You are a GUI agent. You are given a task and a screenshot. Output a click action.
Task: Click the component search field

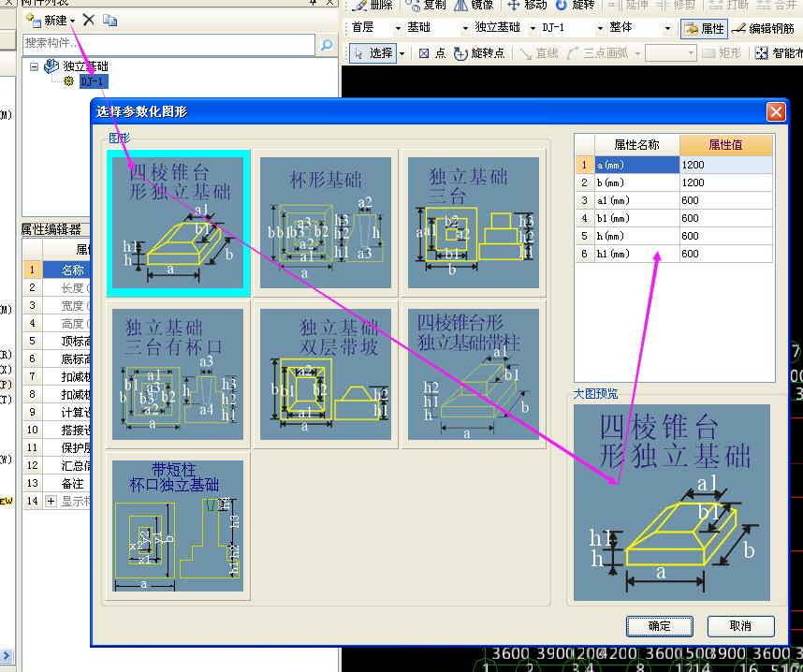tap(168, 44)
